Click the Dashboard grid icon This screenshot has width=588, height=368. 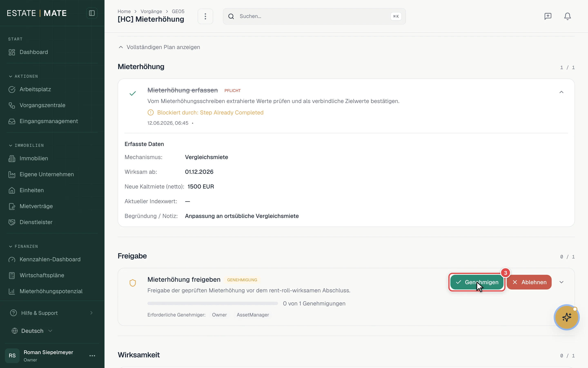[x=12, y=52]
